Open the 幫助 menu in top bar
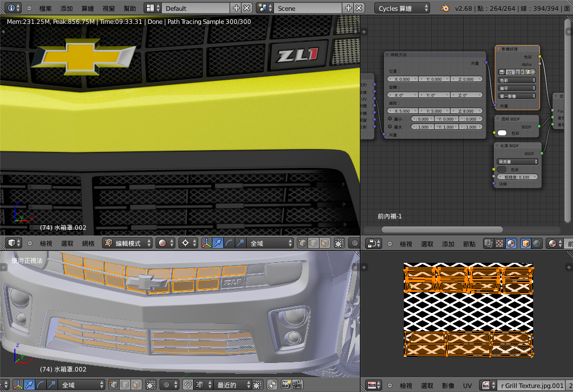This screenshot has width=573, height=392. (x=130, y=9)
